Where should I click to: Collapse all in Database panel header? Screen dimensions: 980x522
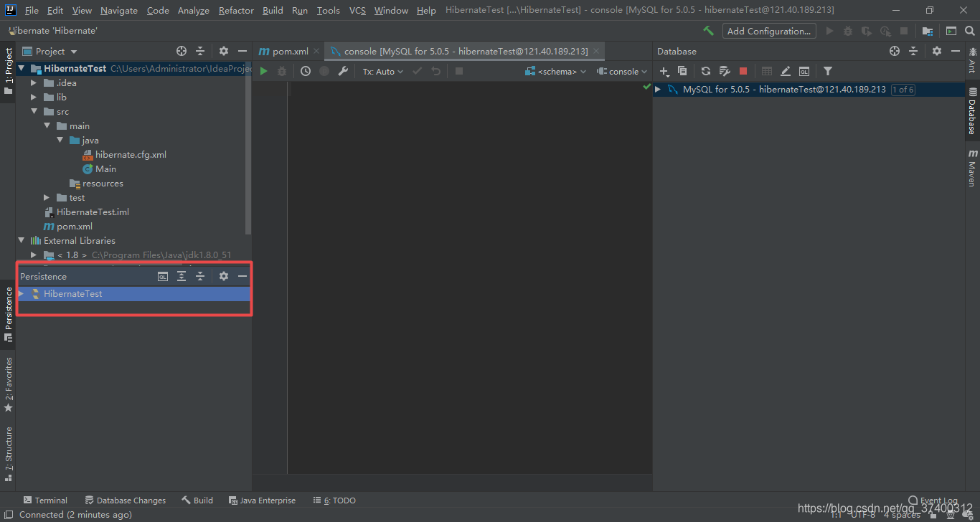point(913,51)
